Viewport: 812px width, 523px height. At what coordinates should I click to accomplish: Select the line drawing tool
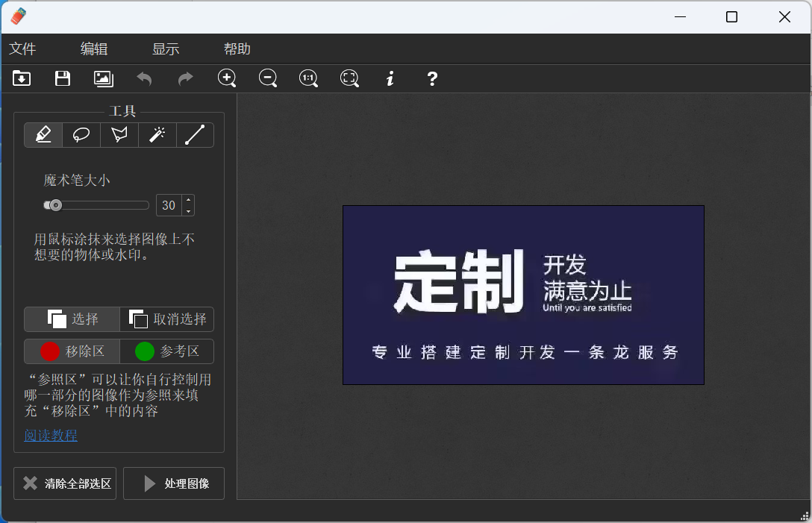click(x=195, y=135)
